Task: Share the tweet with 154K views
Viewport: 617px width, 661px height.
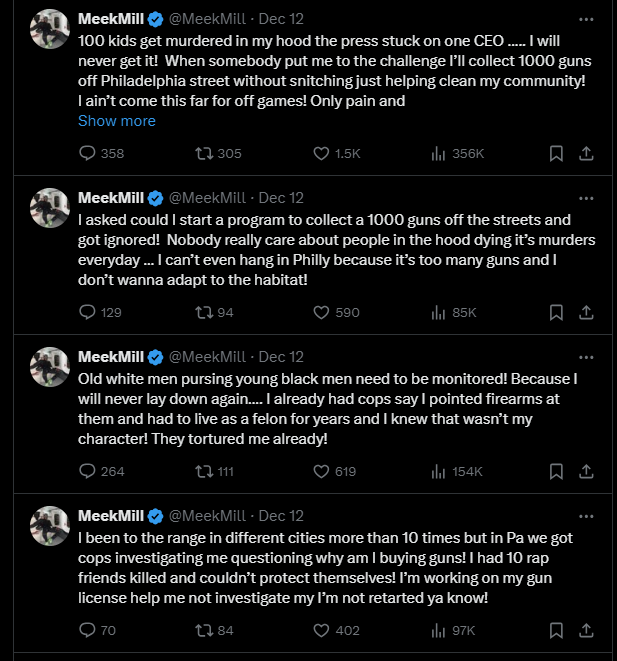Action: 587,472
